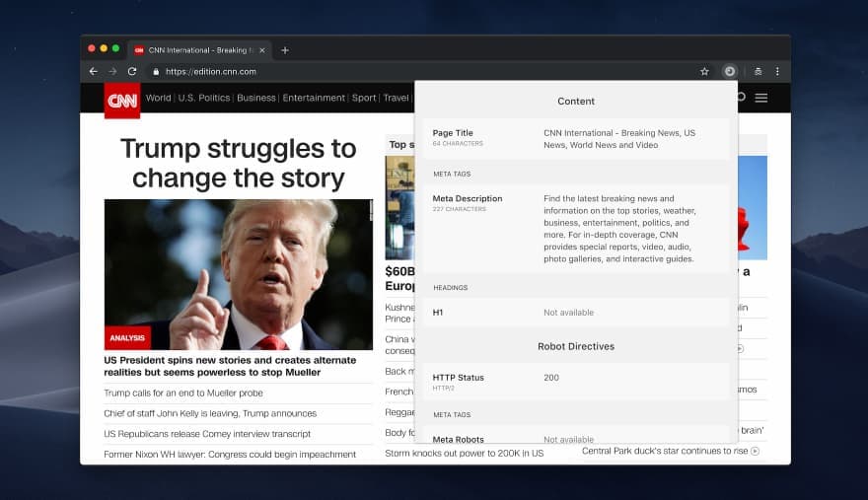
Task: Go to the Entertainment section
Action: tap(314, 98)
